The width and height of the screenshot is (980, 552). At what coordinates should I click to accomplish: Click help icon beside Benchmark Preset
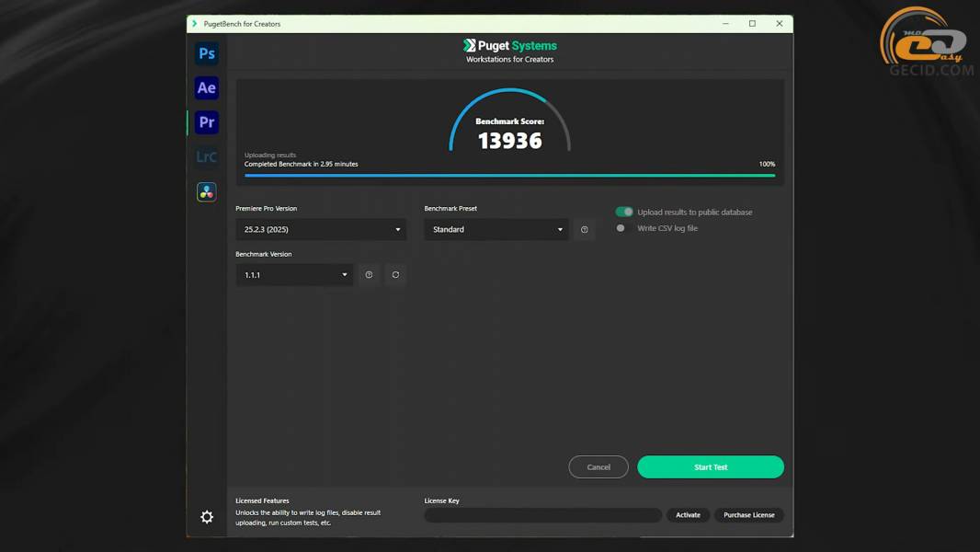coord(585,230)
